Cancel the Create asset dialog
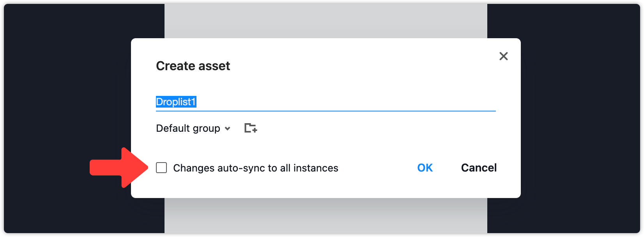 (x=479, y=168)
